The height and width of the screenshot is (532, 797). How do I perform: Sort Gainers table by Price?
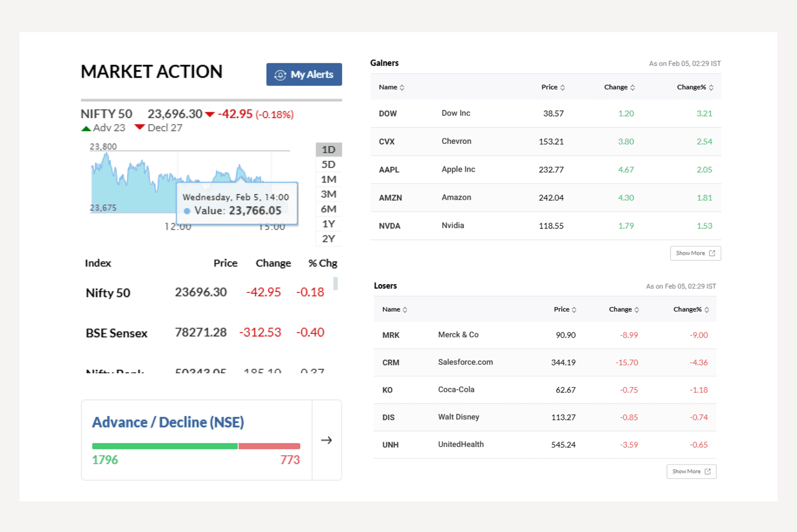pyautogui.click(x=553, y=87)
